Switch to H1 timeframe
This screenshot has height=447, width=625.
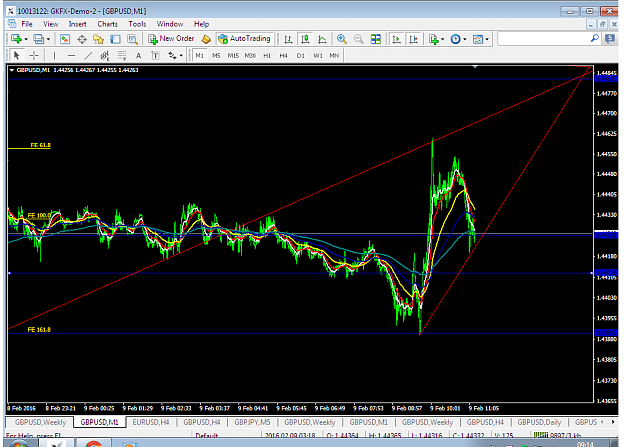[267, 55]
